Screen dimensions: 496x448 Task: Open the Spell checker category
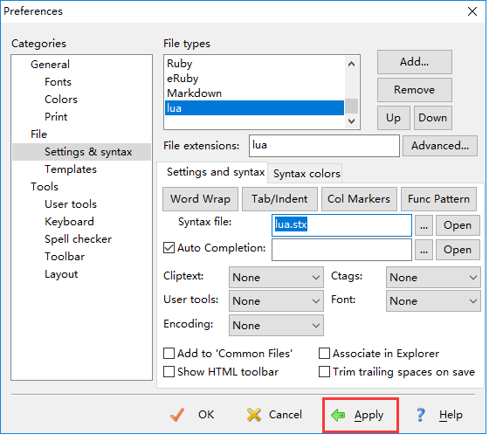coord(78,239)
